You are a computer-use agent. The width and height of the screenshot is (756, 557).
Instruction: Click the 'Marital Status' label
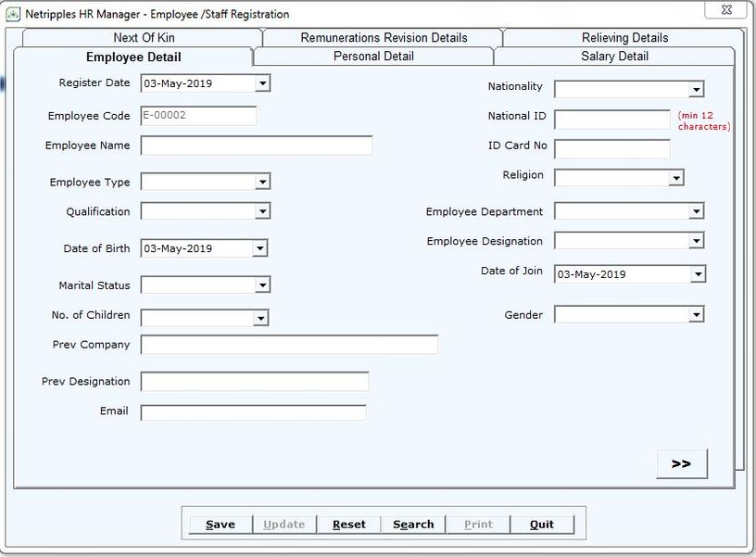pyautogui.click(x=94, y=285)
